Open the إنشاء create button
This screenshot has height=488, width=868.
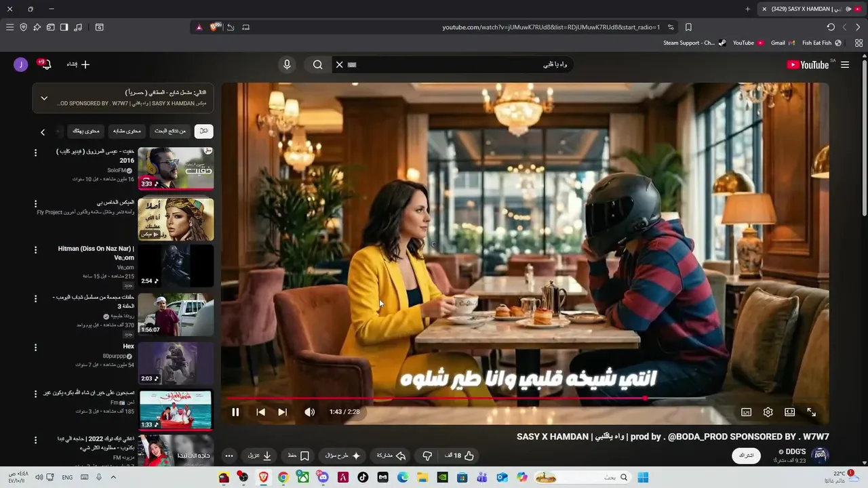(x=78, y=64)
